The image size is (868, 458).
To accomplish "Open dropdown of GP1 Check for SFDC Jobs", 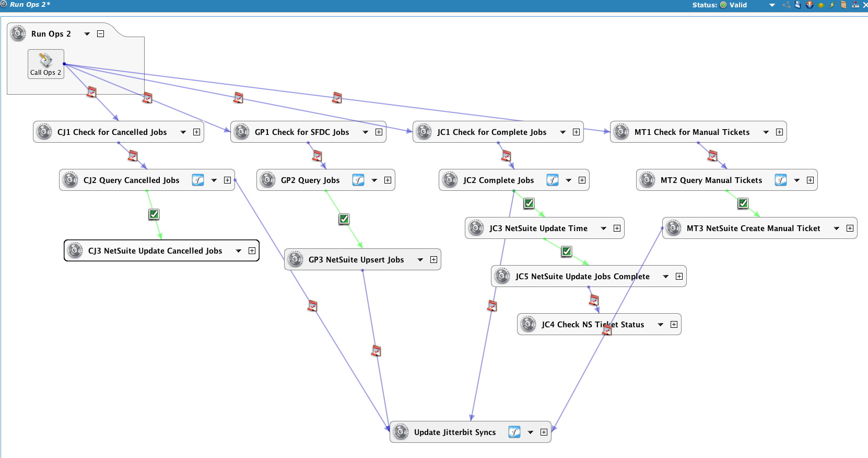I will click(x=366, y=132).
